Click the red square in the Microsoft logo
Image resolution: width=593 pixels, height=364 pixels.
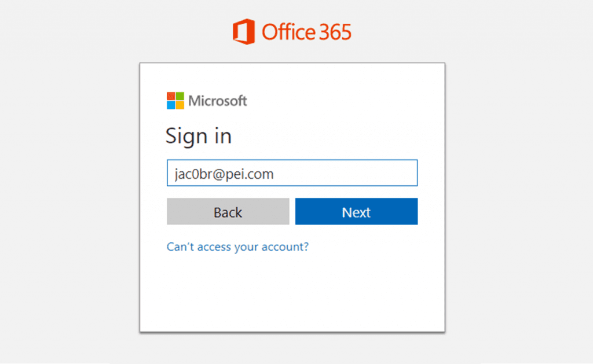pyautogui.click(x=170, y=96)
